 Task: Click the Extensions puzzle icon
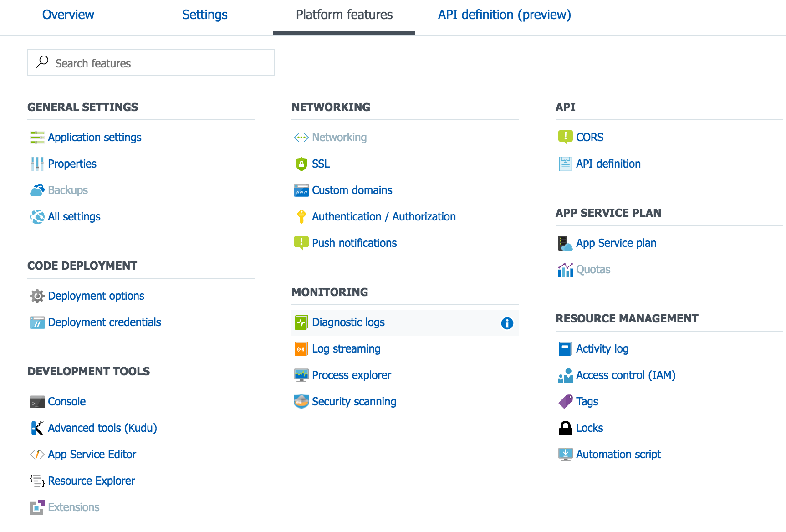pyautogui.click(x=37, y=507)
